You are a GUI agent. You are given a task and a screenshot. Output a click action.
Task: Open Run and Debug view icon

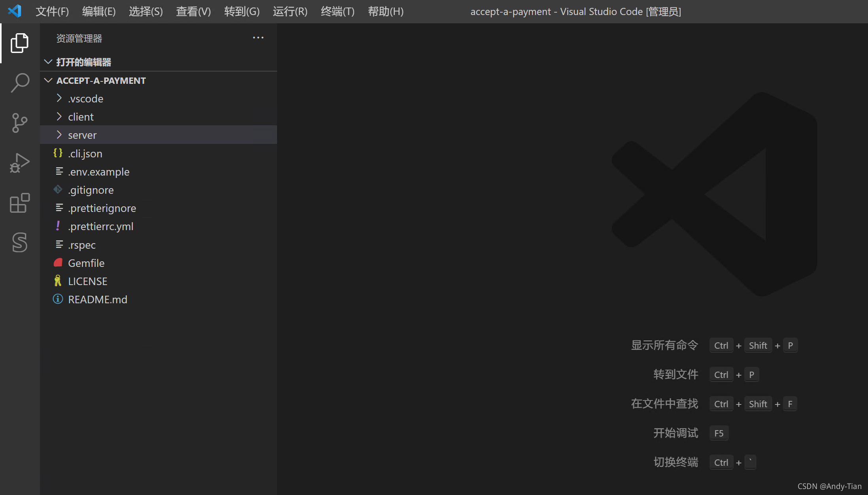pyautogui.click(x=19, y=163)
